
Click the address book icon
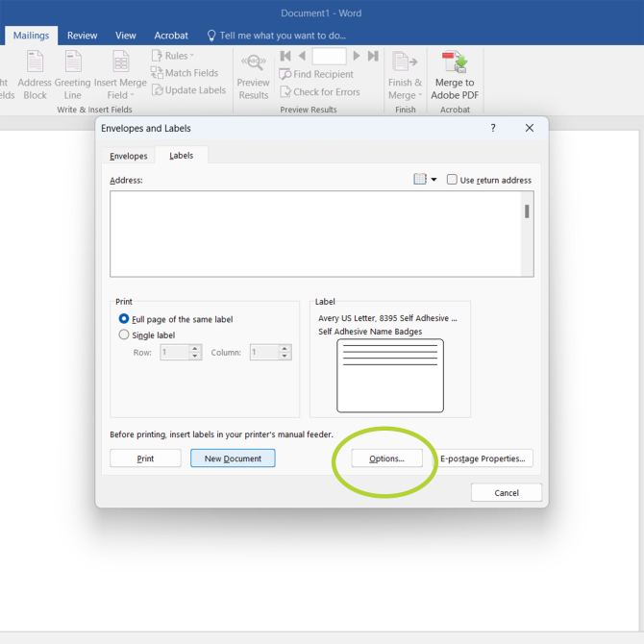(x=420, y=179)
